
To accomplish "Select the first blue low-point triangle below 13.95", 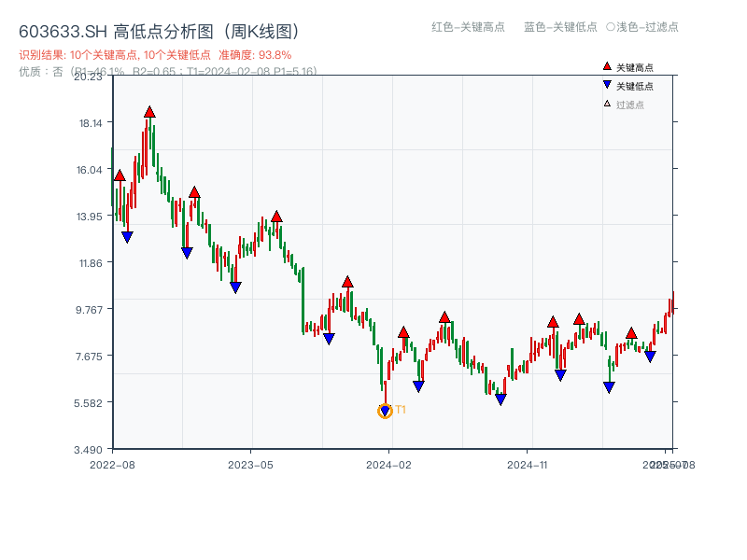I will click(127, 237).
